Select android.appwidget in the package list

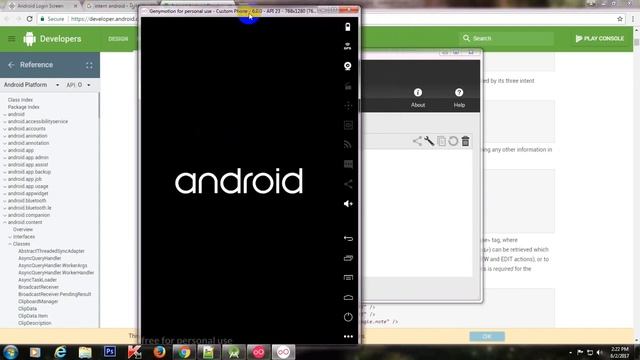28,193
